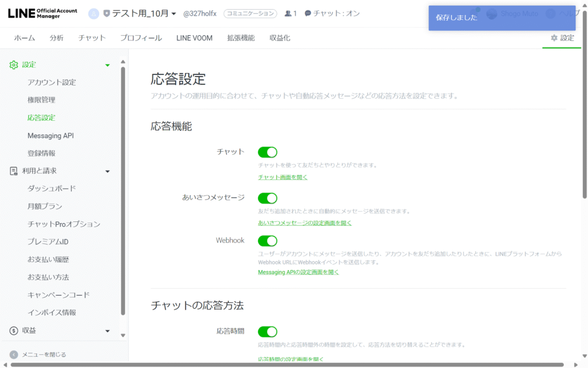This screenshot has width=588, height=368.
Task: Open the 分析 tab
Action: click(x=57, y=38)
